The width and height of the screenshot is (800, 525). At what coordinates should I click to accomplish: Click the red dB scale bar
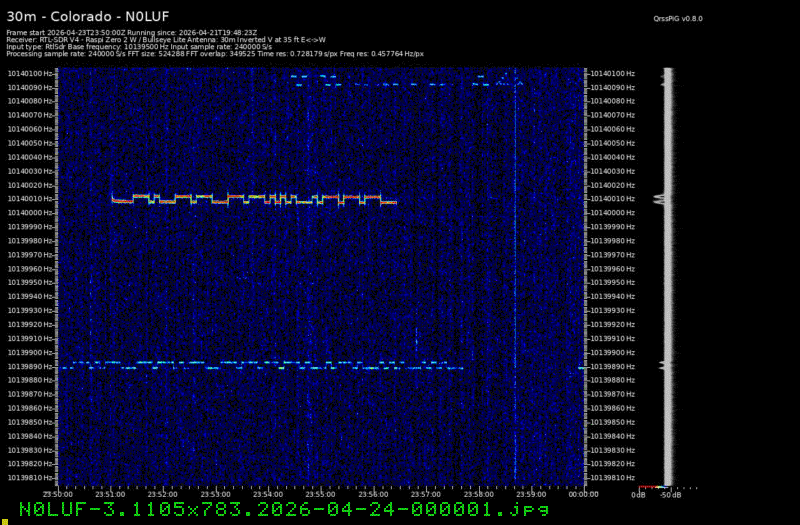(x=646, y=487)
